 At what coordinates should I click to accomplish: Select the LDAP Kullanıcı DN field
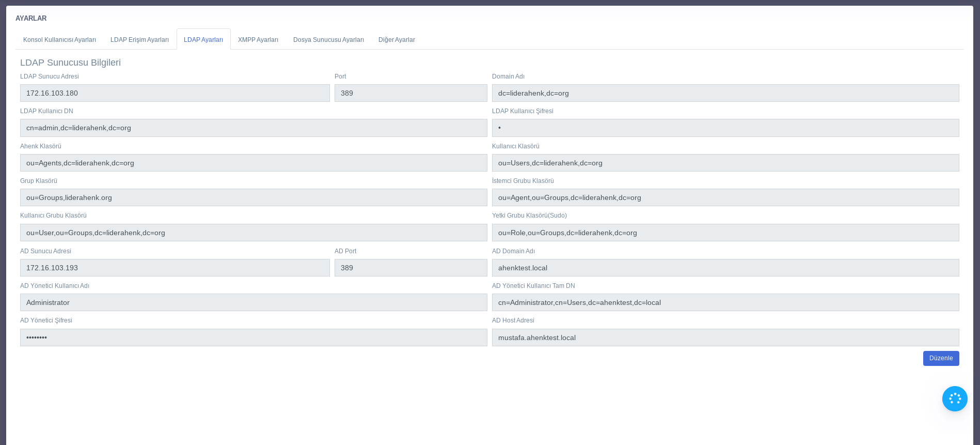coord(253,128)
